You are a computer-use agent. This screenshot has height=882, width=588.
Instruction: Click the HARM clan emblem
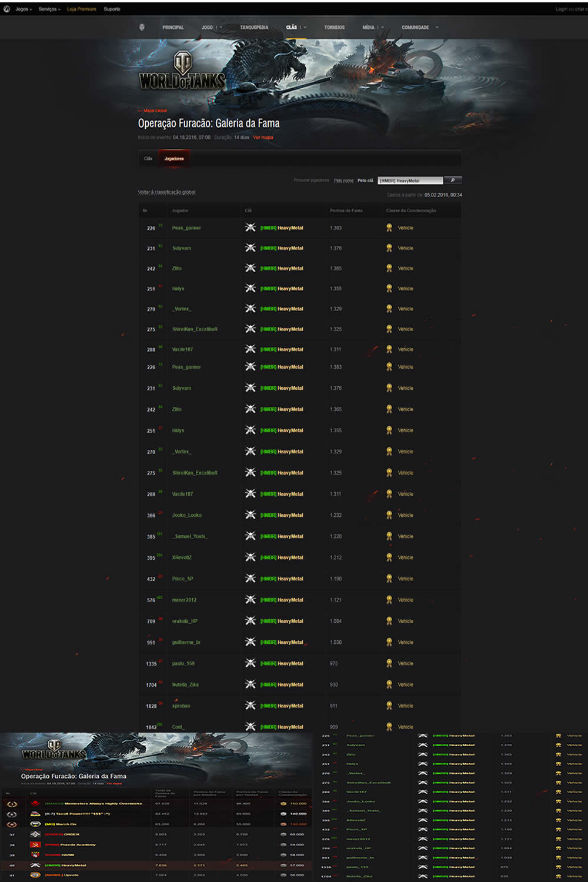(35, 855)
